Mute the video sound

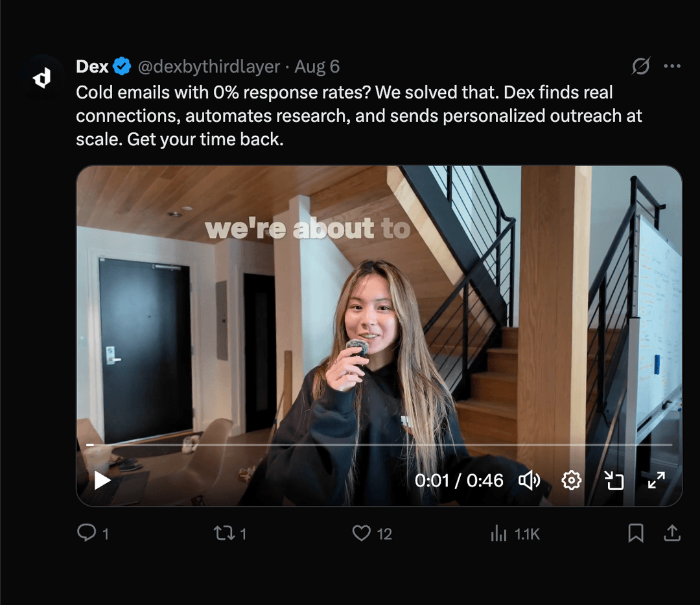click(529, 480)
